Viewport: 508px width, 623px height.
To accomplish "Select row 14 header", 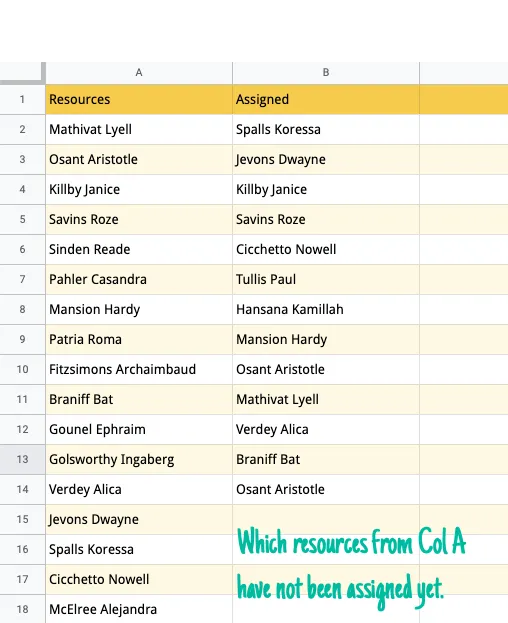I will tap(23, 490).
